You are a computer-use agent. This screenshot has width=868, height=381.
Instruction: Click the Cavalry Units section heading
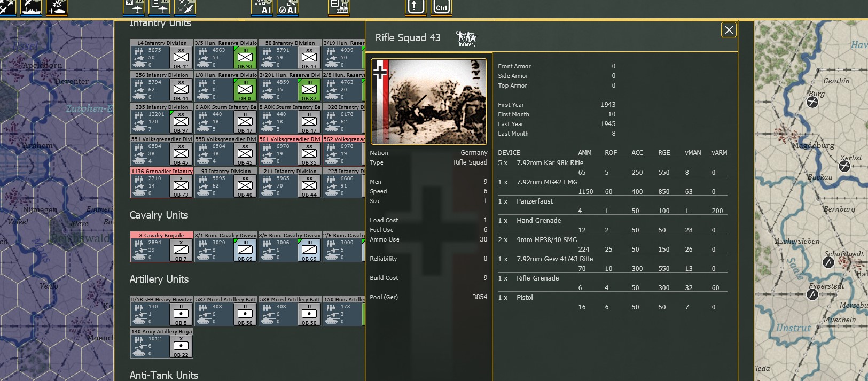pyautogui.click(x=159, y=215)
